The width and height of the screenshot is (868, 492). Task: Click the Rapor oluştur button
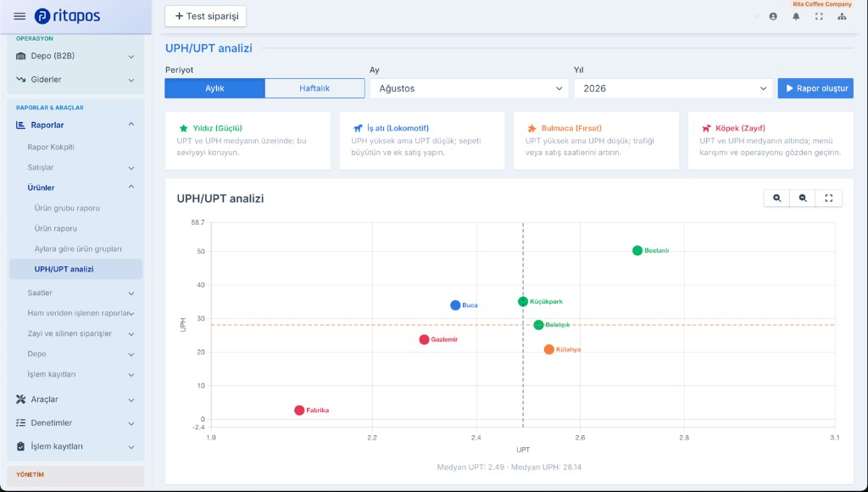click(x=815, y=89)
